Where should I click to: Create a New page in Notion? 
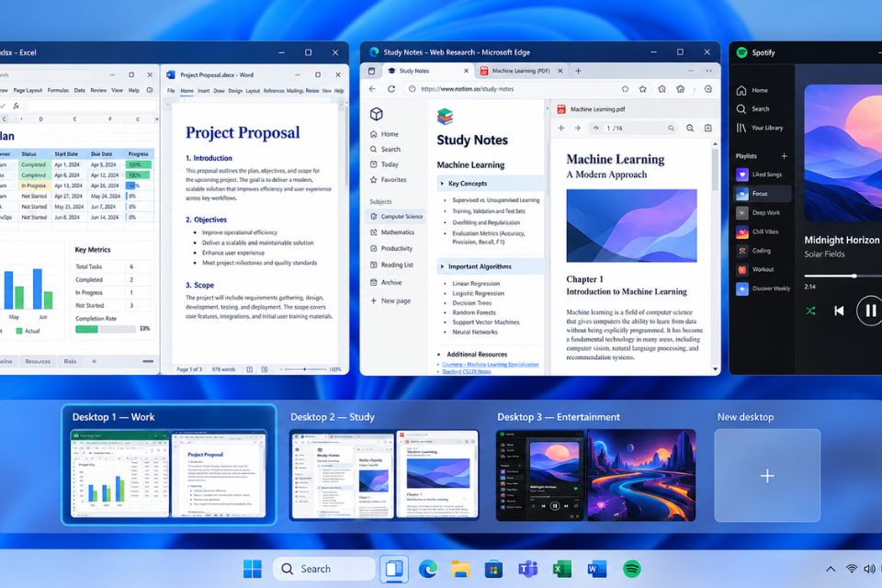click(390, 300)
